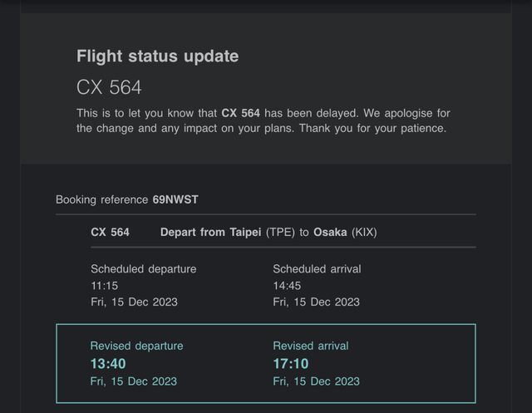The height and width of the screenshot is (413, 532).
Task: Click the scheduled arrival time 14:45
Action: [288, 285]
